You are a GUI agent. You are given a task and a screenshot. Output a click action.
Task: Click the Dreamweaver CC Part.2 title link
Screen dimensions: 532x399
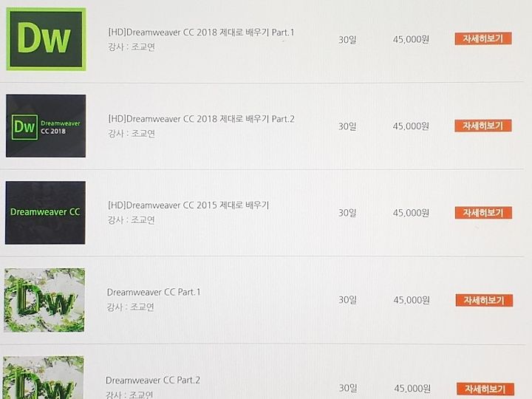[x=153, y=380]
